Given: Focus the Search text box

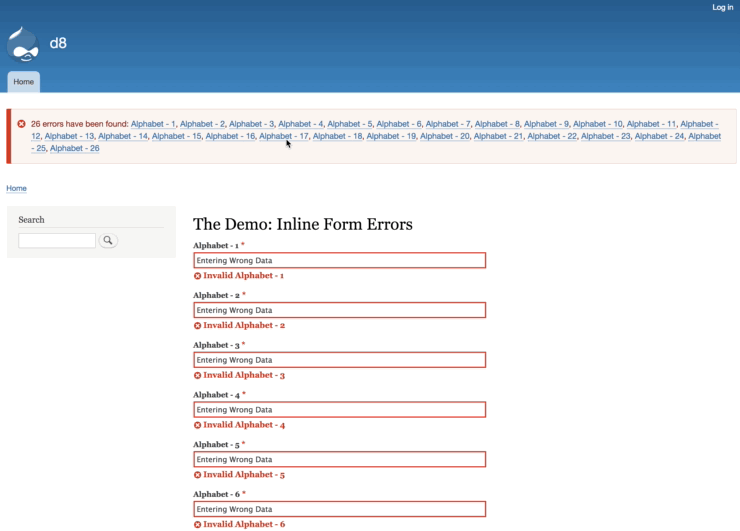Looking at the screenshot, I should (x=57, y=240).
